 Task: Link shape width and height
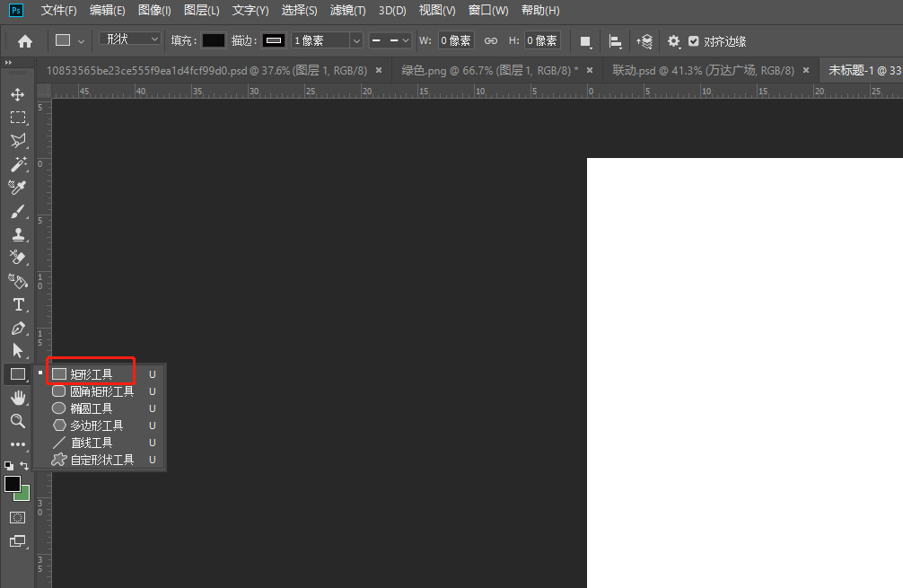coord(491,41)
